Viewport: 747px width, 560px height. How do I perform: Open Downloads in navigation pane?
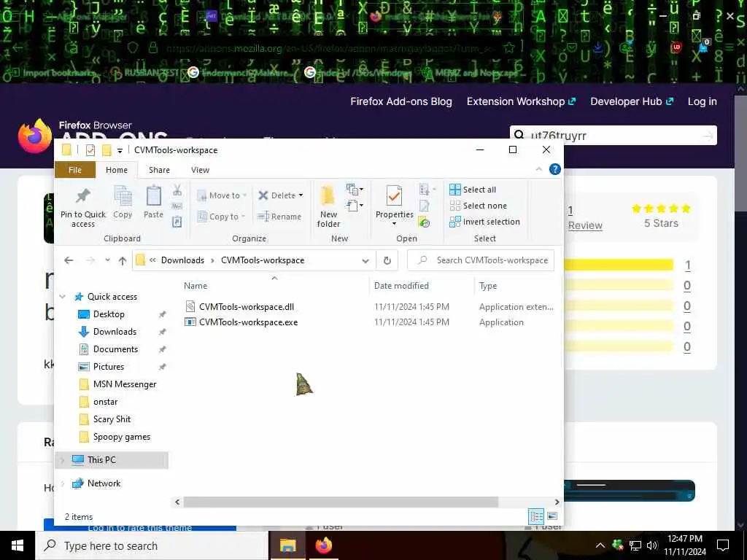115,332
